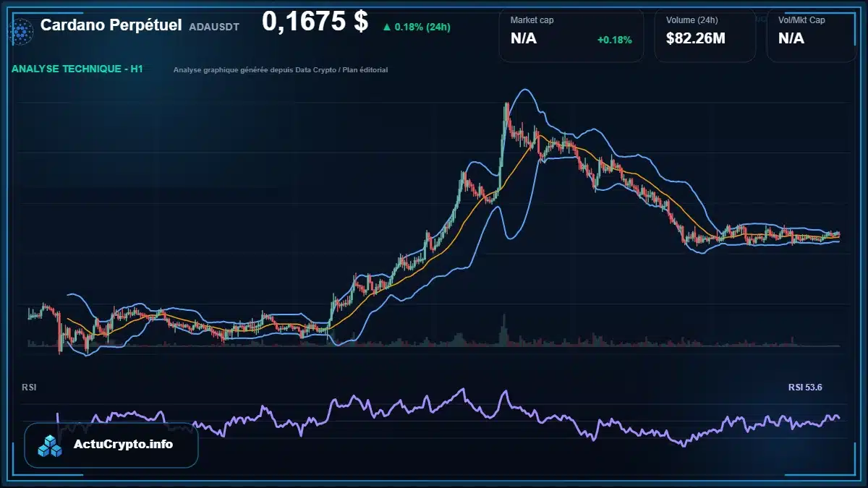Image resolution: width=868 pixels, height=488 pixels.
Task: Click the "RSI 53.6" reading
Action: [x=805, y=388]
